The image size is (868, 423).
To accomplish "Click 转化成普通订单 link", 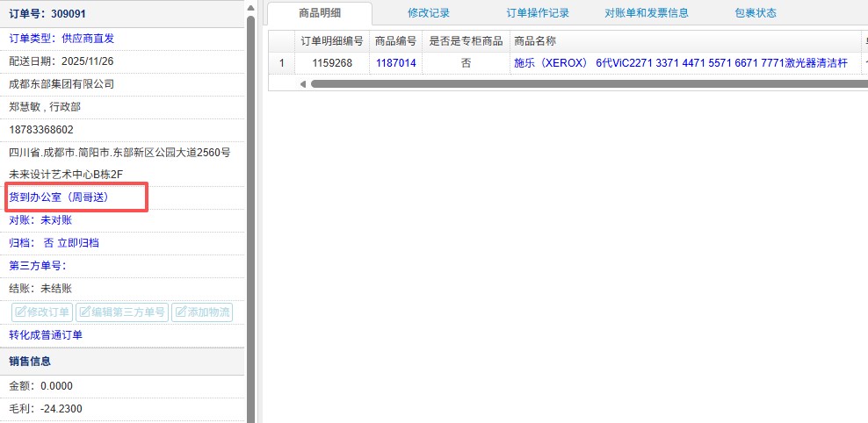I will tap(46, 335).
